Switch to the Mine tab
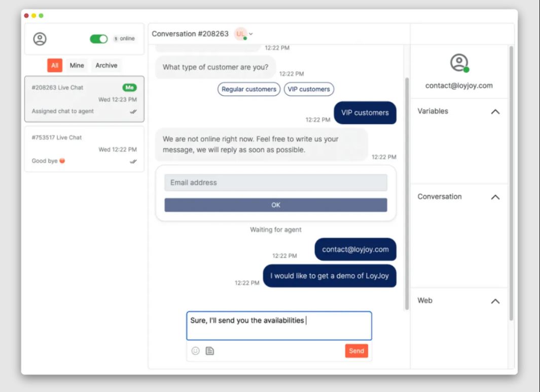Screen dimensions: 540x392 [x=77, y=65]
